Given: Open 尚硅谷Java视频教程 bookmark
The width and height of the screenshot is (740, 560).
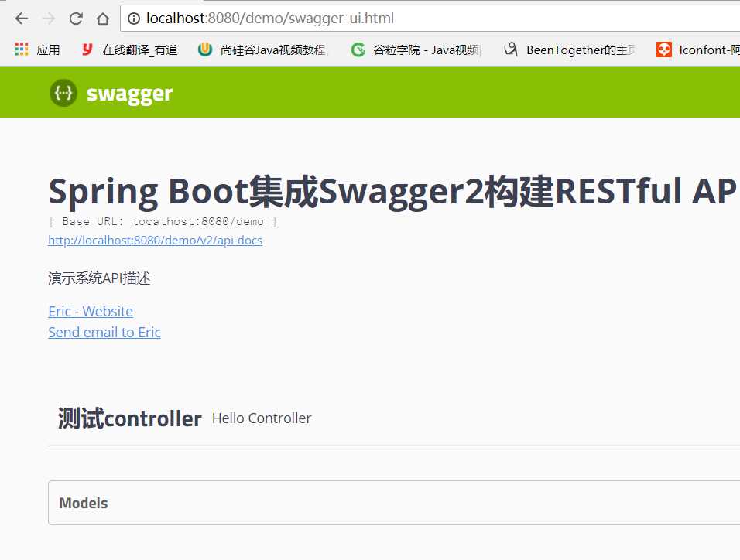Looking at the screenshot, I should pyautogui.click(x=274, y=50).
